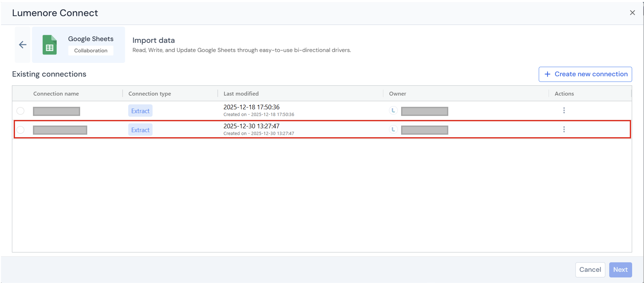644x283 pixels.
Task: Click owner avatar in the 2025-12-30 row
Action: click(x=393, y=129)
